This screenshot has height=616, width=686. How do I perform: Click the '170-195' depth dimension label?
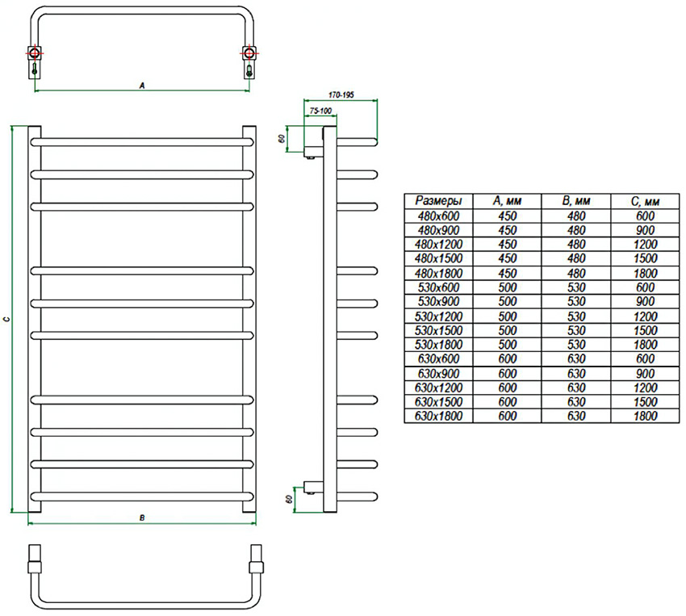[341, 94]
